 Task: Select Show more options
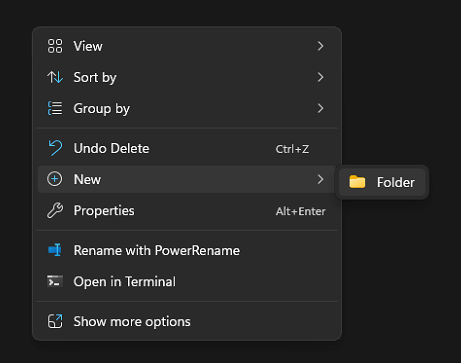(x=187, y=321)
